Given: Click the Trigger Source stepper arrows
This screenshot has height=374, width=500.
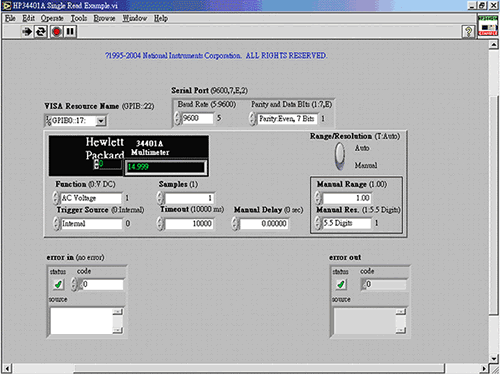Looking at the screenshot, I should click(x=56, y=223).
